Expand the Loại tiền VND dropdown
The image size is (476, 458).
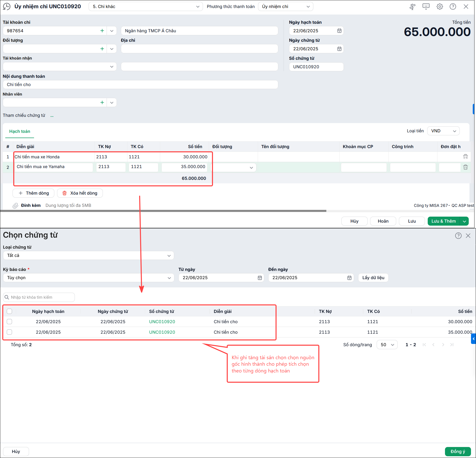443,131
